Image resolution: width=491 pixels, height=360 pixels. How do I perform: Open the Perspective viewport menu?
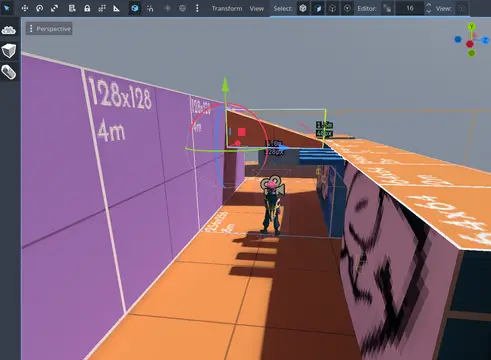[49, 29]
